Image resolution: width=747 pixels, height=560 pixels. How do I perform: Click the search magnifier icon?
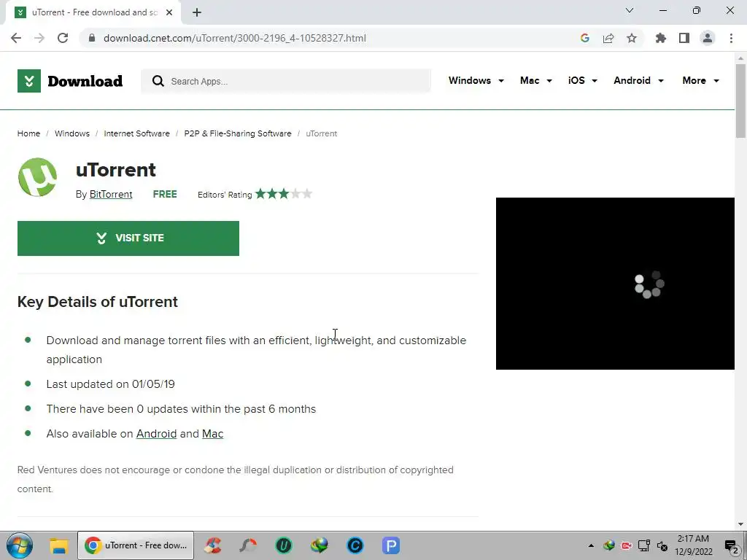[158, 81]
